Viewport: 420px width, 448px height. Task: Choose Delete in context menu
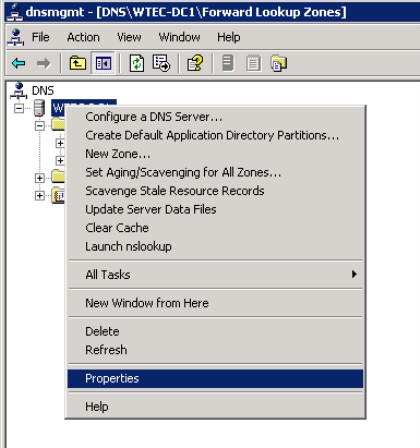[x=215, y=331]
